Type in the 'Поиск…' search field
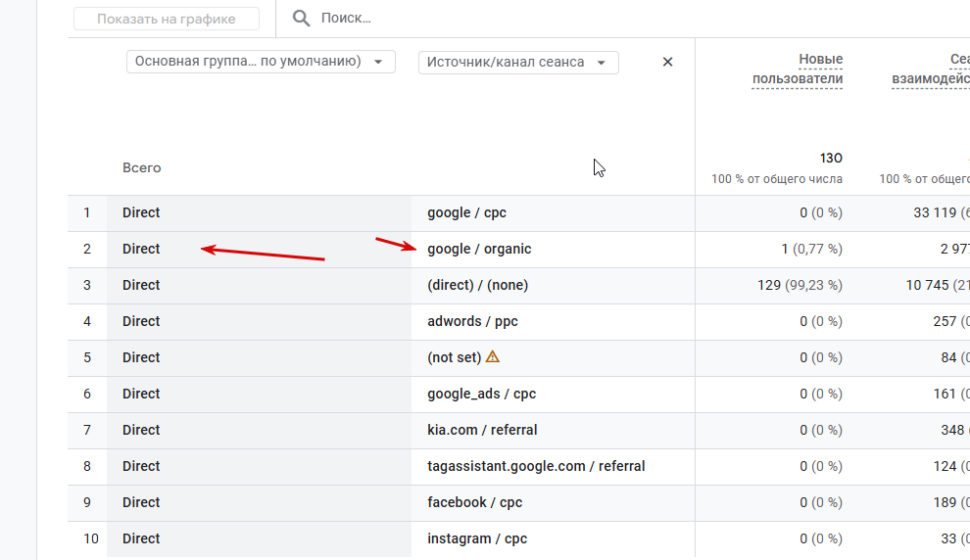The width and height of the screenshot is (970, 560). [x=490, y=19]
